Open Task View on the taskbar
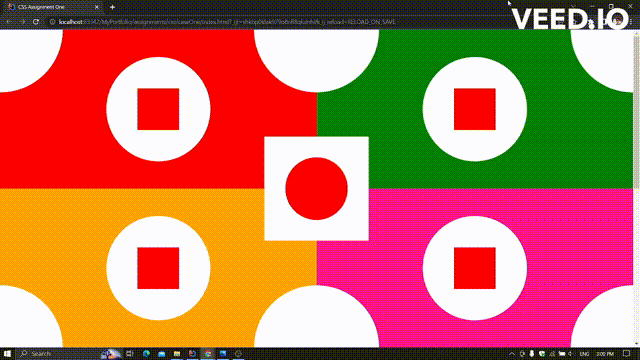The image size is (640, 360). (130, 353)
